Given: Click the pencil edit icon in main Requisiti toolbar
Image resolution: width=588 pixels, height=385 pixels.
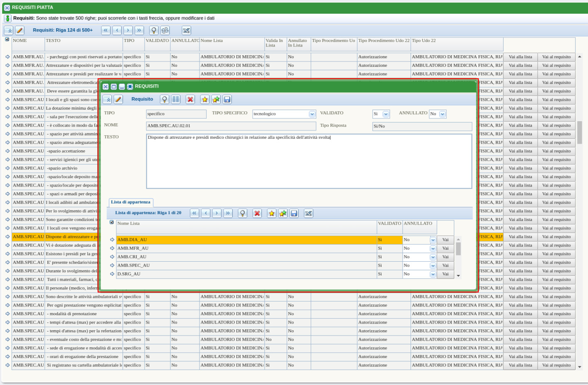Looking at the screenshot, I should 20,30.
